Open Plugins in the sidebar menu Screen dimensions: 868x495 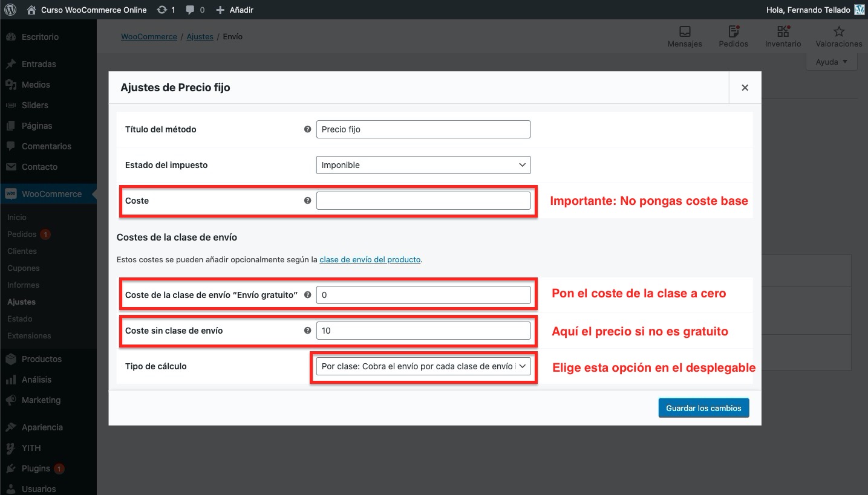point(35,468)
